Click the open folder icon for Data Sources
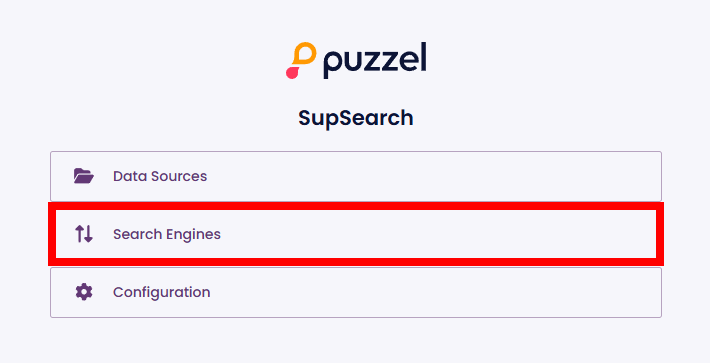The height and width of the screenshot is (363, 710). pyautogui.click(x=84, y=176)
